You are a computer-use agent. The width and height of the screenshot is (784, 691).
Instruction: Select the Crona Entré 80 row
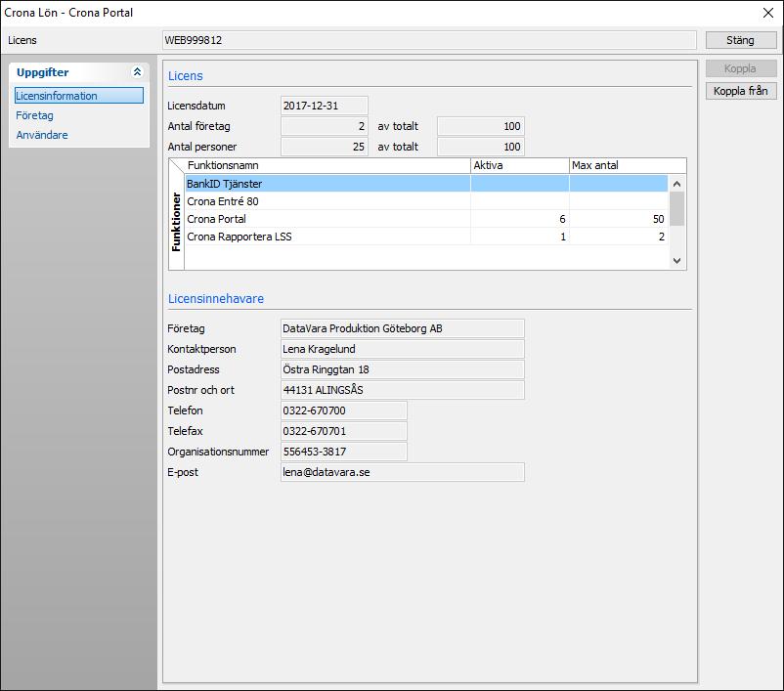[x=426, y=201]
